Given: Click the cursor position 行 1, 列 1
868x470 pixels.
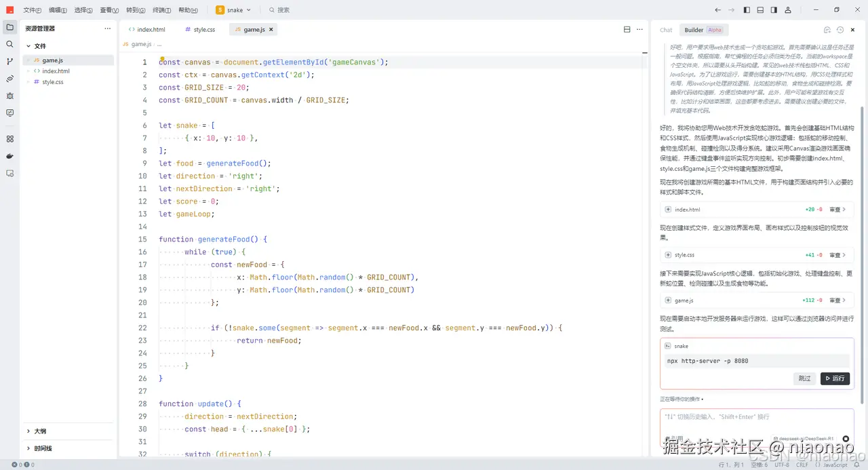Looking at the screenshot, I should tap(730, 465).
